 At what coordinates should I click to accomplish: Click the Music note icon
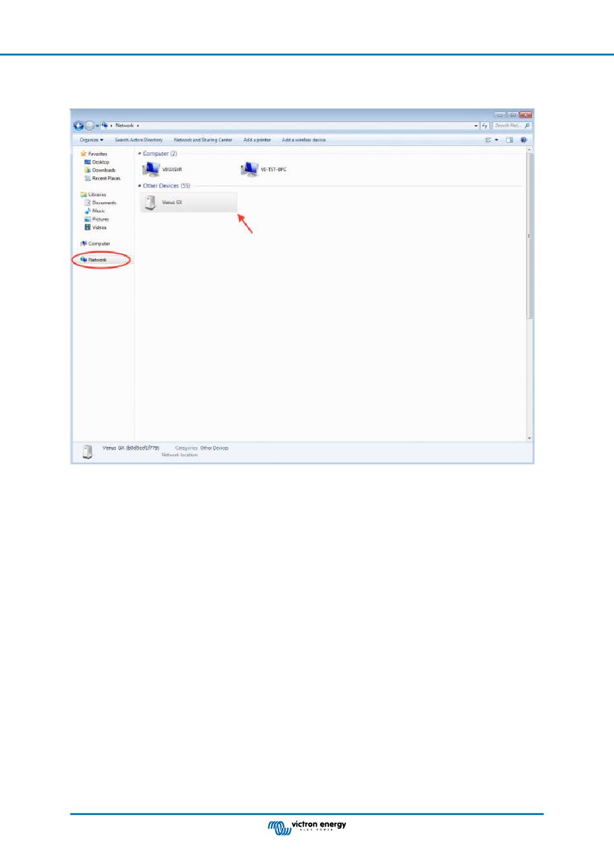point(88,211)
